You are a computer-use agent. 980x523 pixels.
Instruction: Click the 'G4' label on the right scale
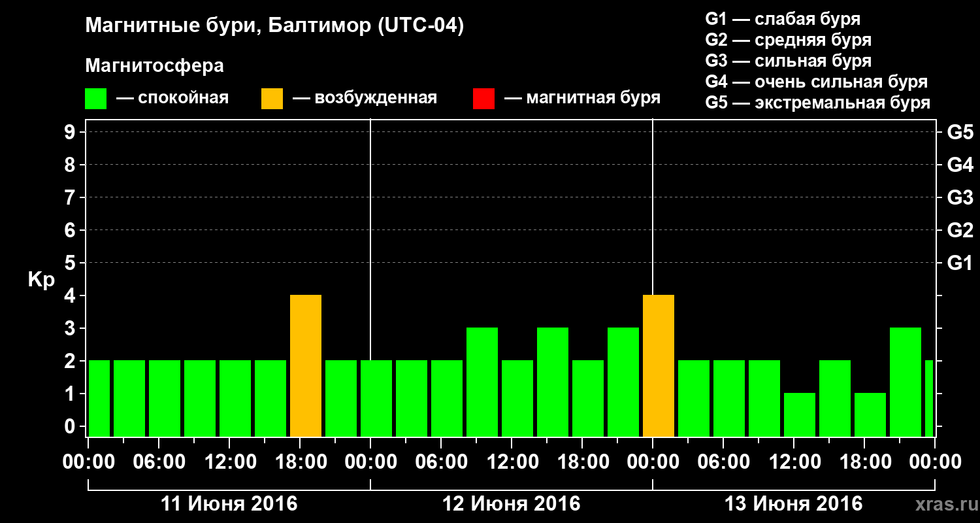tap(960, 165)
